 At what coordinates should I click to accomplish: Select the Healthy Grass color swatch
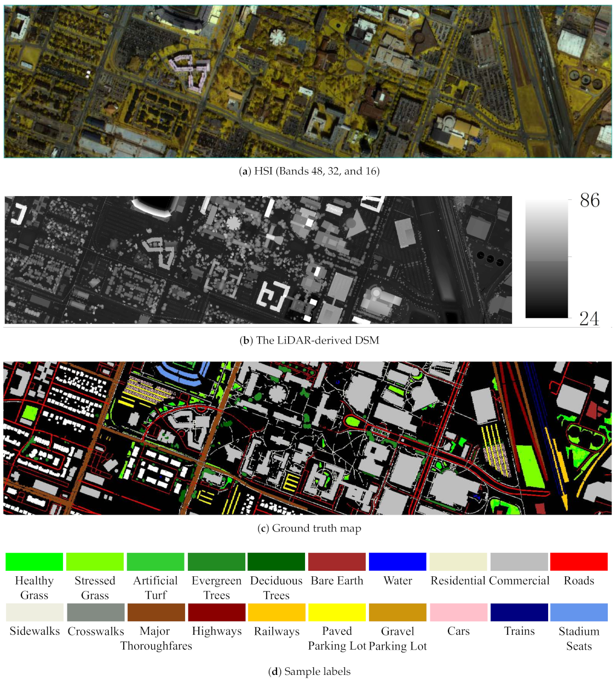tap(34, 561)
